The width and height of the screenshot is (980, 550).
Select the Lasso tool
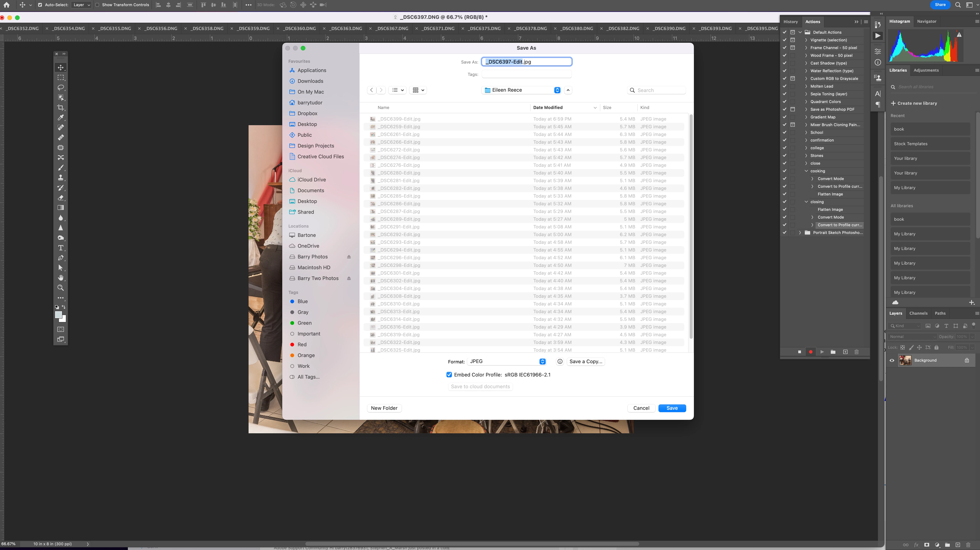[60, 88]
